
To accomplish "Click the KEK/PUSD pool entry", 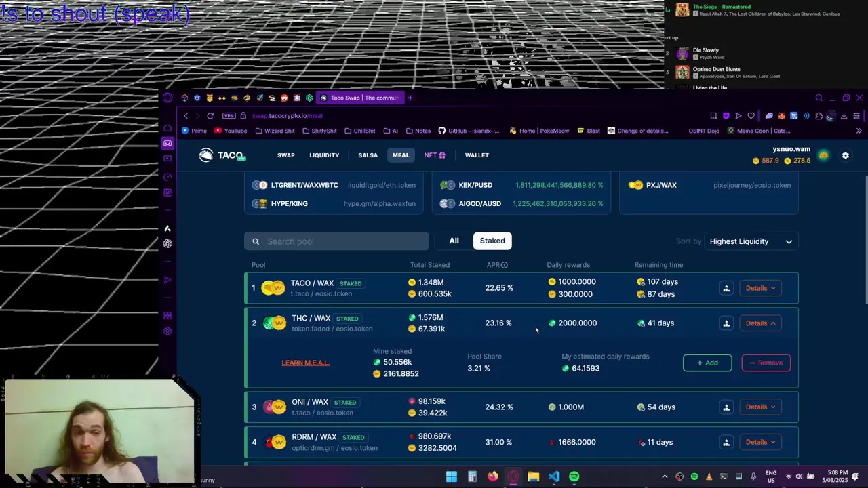I will (521, 185).
